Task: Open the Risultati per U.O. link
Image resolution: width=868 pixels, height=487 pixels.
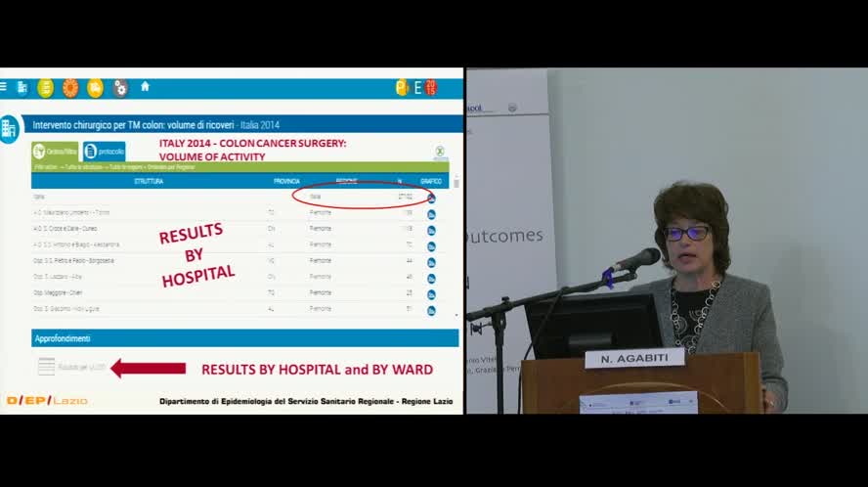Action: point(81,367)
